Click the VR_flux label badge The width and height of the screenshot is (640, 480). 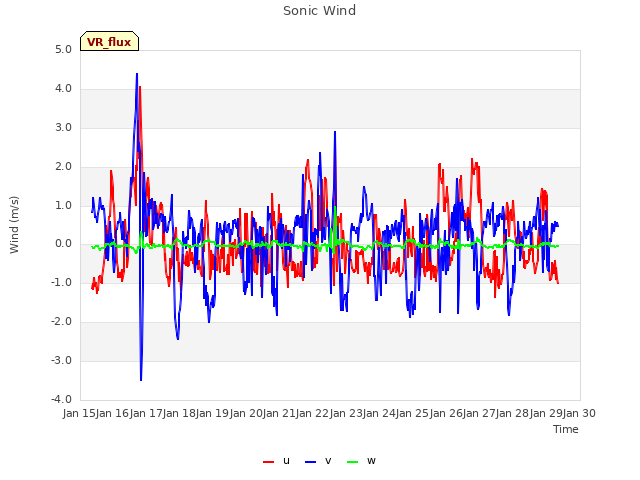[x=109, y=41]
